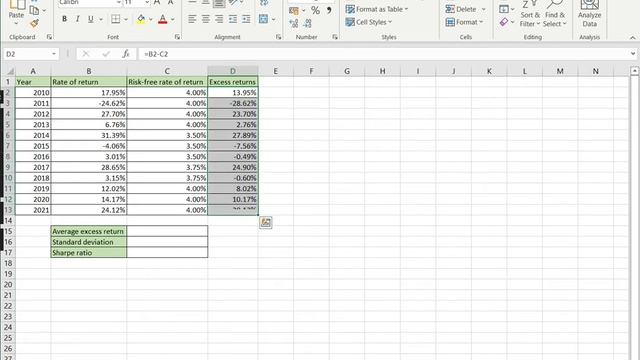This screenshot has height=360, width=640.
Task: Align cell text left
Action: pyautogui.click(x=192, y=19)
